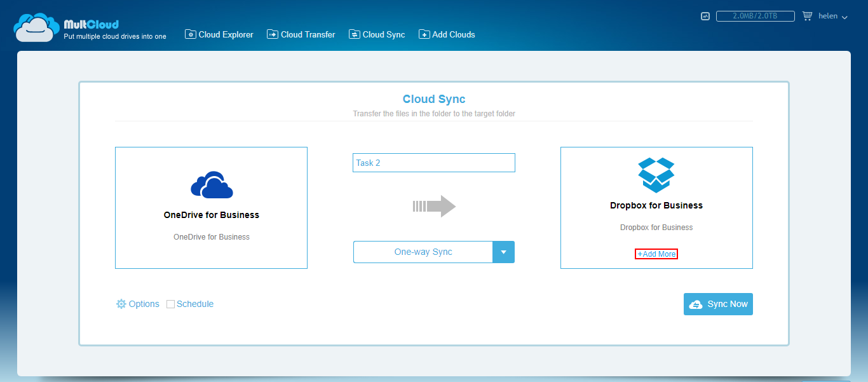Open the Cloud Transfer menu item

pyautogui.click(x=308, y=34)
